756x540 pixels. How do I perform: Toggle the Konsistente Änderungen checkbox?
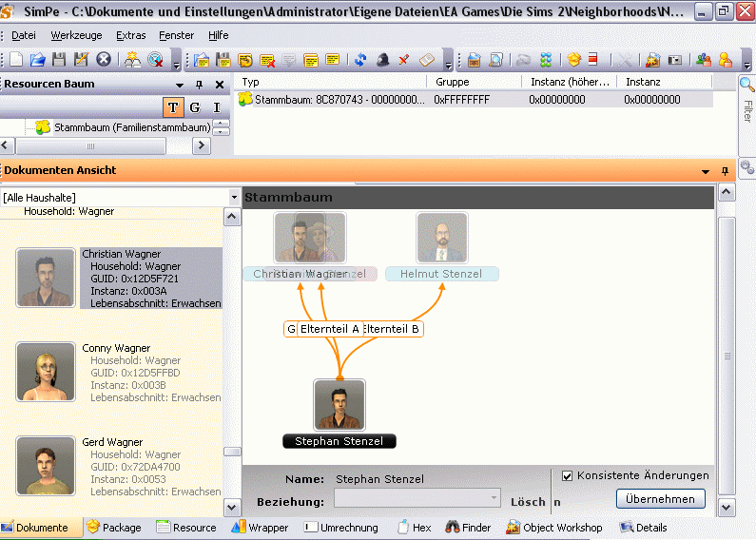(x=568, y=475)
